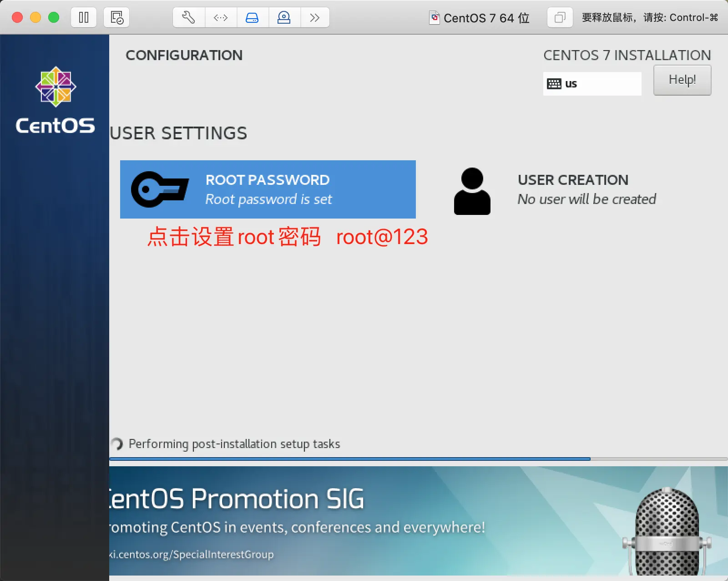Click the USER SETTINGS heading
Viewport: 728px width, 581px height.
click(178, 133)
